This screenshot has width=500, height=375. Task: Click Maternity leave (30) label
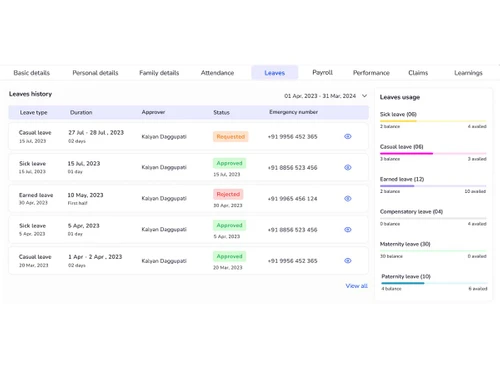[405, 244]
